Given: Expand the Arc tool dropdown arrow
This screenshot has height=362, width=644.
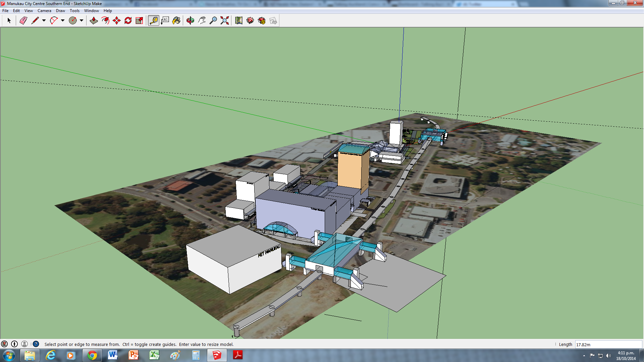Looking at the screenshot, I should [x=63, y=21].
